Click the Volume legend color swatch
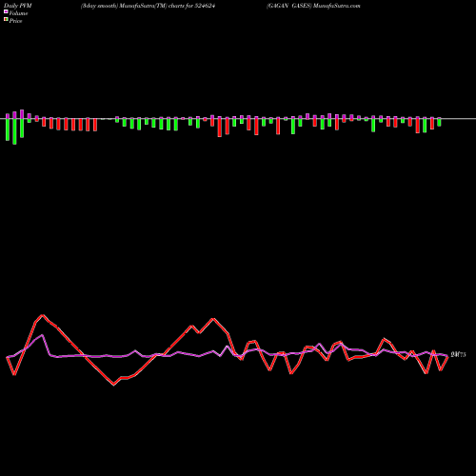Screen dimensions: 476x476 (6, 12)
